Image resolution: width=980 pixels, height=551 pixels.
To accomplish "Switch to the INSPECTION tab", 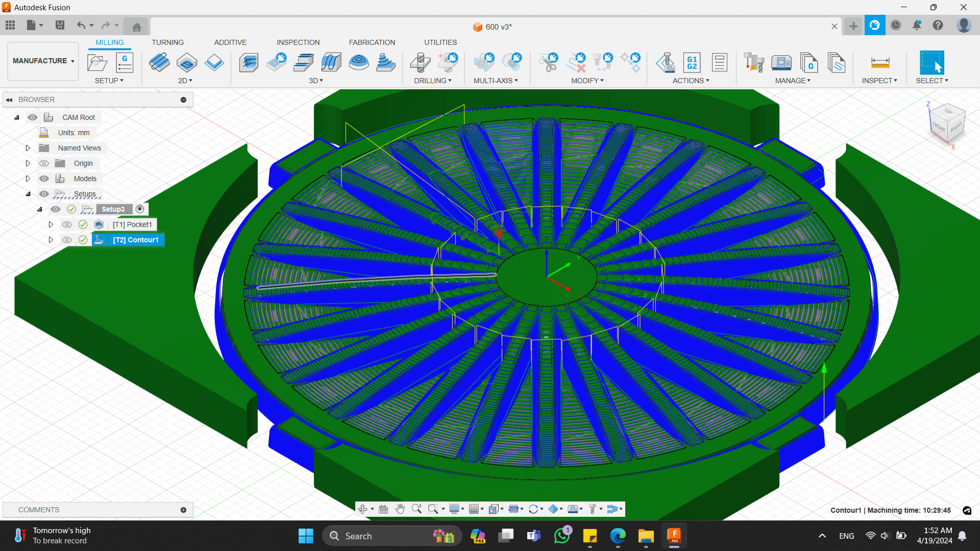I will coord(298,42).
